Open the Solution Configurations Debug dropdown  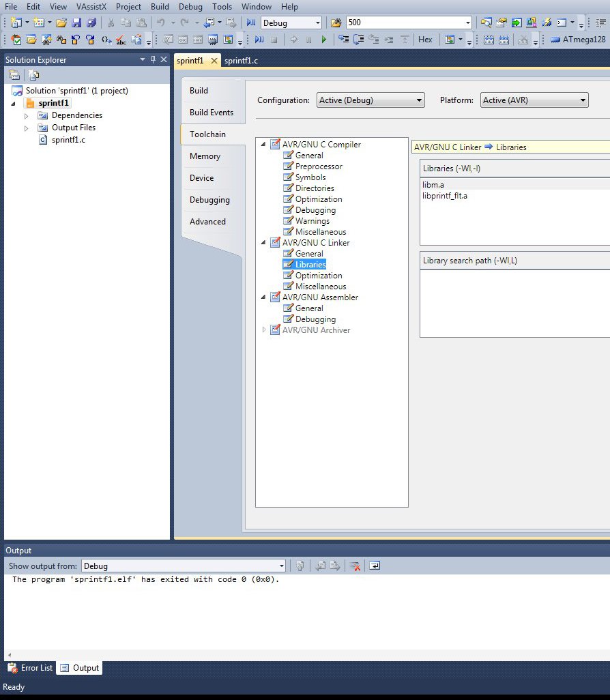[x=317, y=23]
